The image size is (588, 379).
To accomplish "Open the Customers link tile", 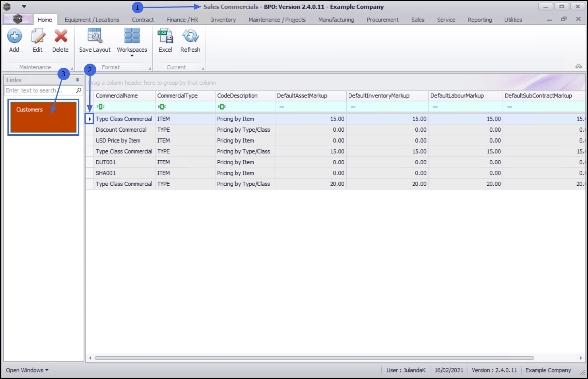I will click(43, 117).
